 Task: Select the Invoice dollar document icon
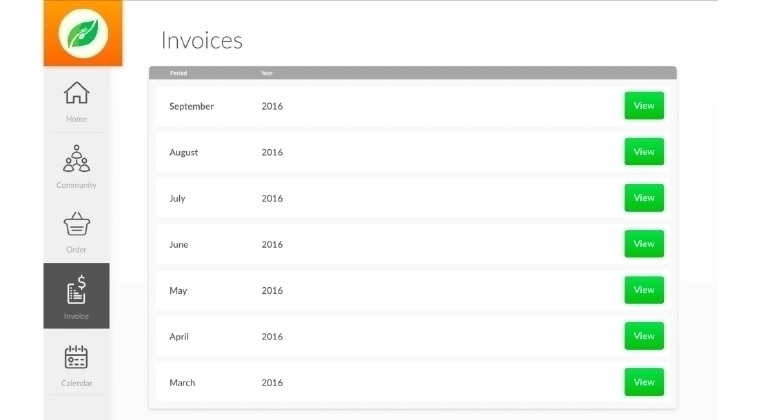[76, 290]
